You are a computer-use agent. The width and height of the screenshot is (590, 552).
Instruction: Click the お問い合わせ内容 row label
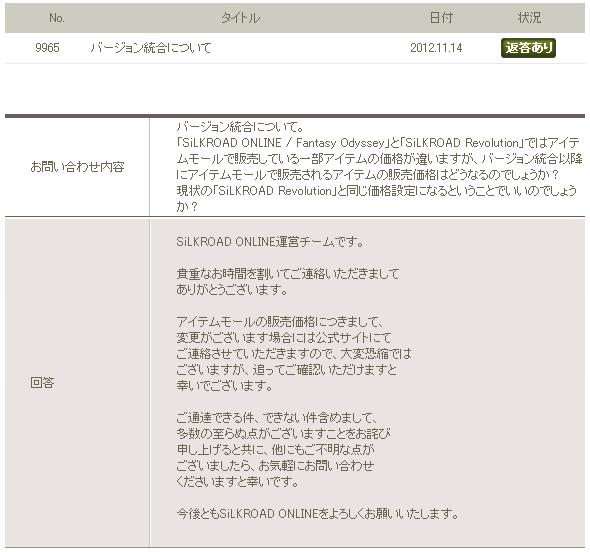coord(77,167)
